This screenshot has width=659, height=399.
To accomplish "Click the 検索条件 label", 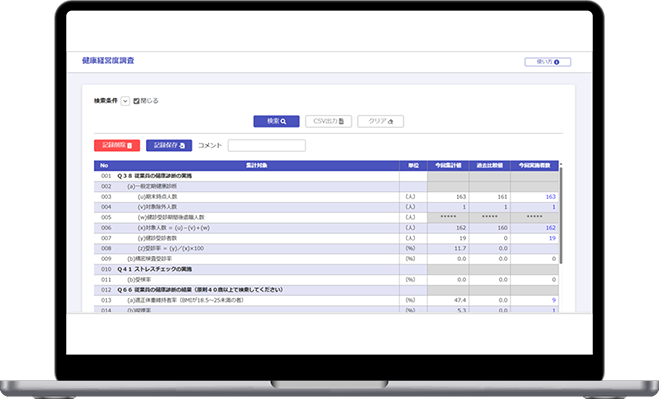I will click(105, 101).
